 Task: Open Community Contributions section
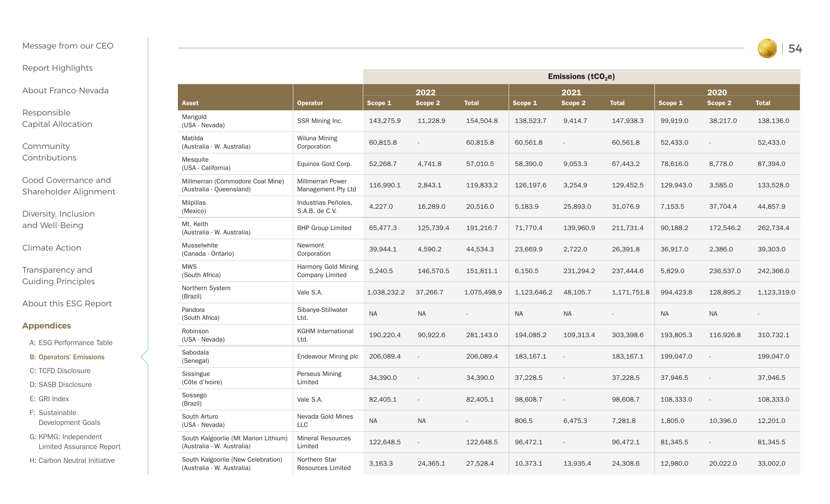click(x=49, y=152)
